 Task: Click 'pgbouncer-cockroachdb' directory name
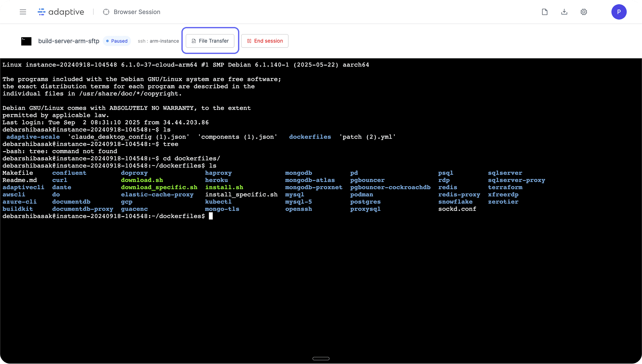[390, 187]
